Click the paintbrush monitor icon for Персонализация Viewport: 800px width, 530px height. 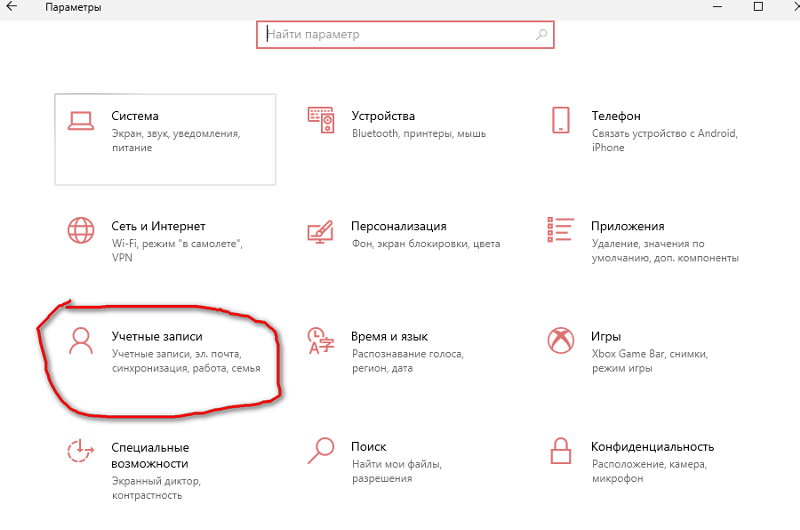(x=320, y=232)
